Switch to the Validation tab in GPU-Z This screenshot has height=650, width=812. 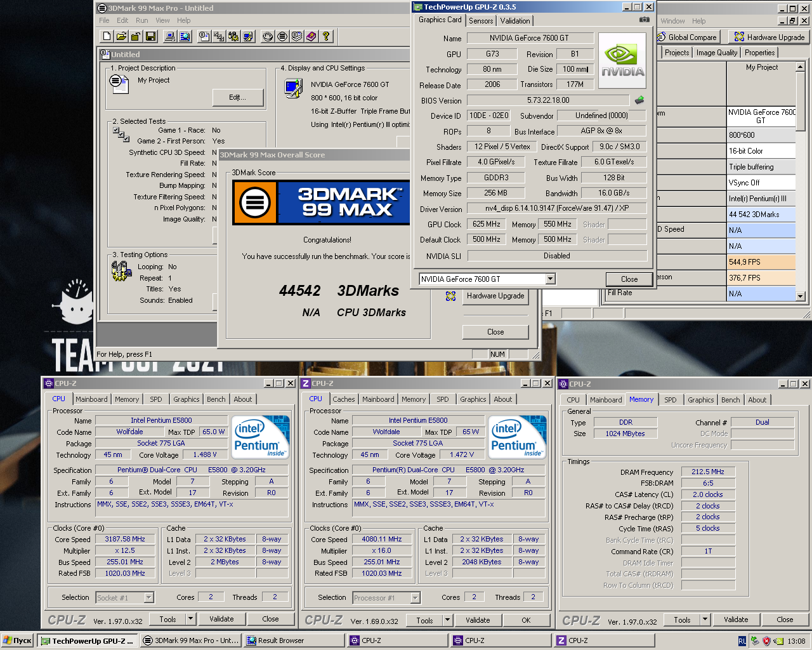click(x=515, y=20)
